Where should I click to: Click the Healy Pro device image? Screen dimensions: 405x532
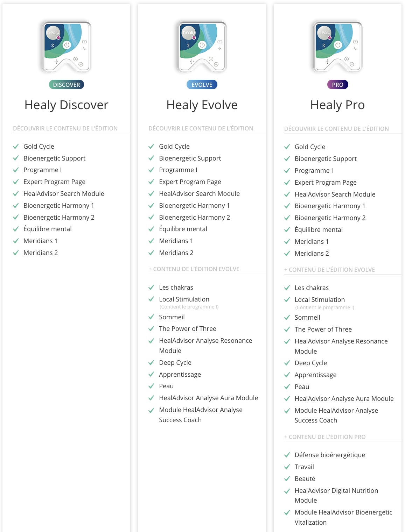pos(337,47)
